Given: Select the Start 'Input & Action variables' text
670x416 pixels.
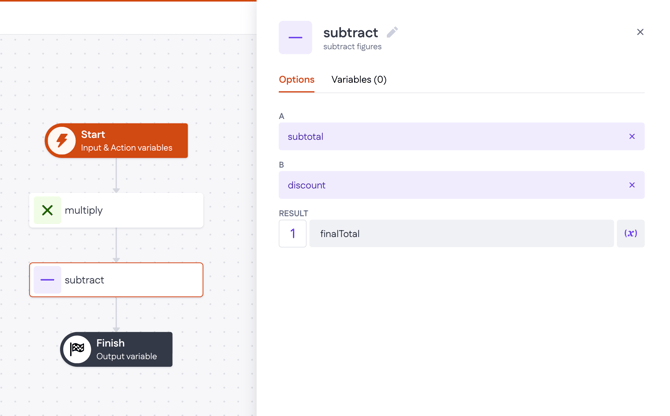Looking at the screenshot, I should (x=126, y=148).
